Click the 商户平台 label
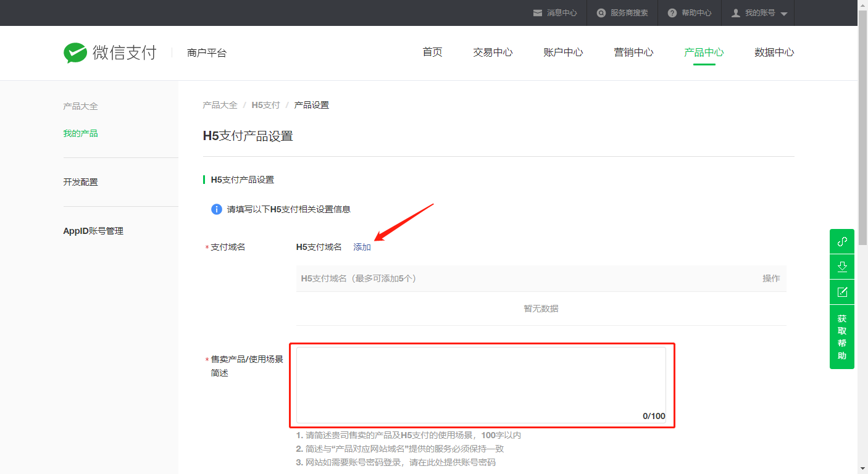This screenshot has height=474, width=868. (x=207, y=53)
